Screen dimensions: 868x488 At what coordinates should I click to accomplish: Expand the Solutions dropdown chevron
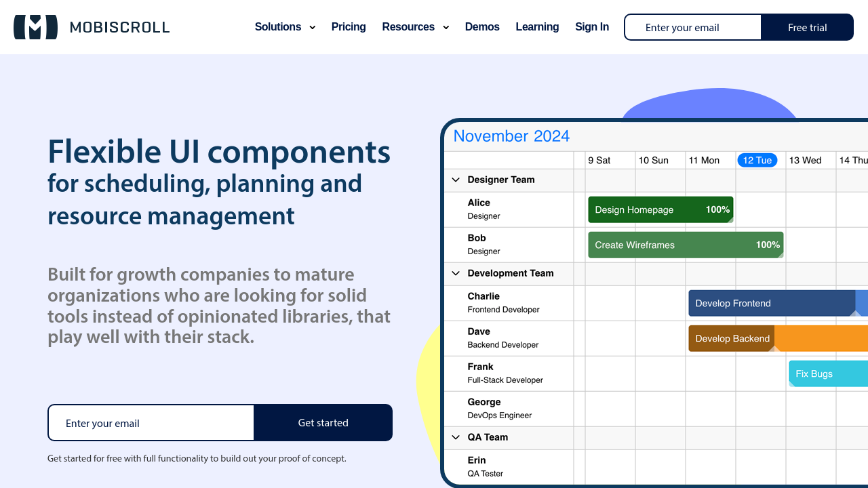point(312,28)
